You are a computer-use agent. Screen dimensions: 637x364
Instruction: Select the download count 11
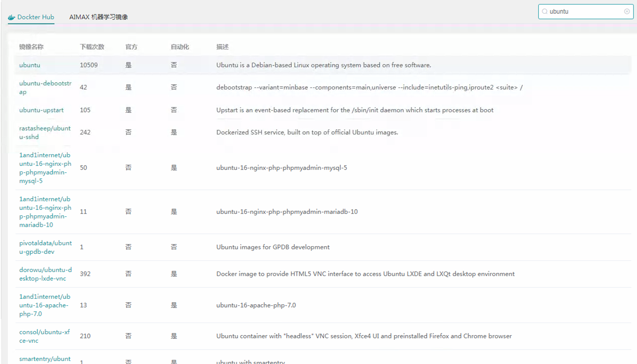[83, 212]
